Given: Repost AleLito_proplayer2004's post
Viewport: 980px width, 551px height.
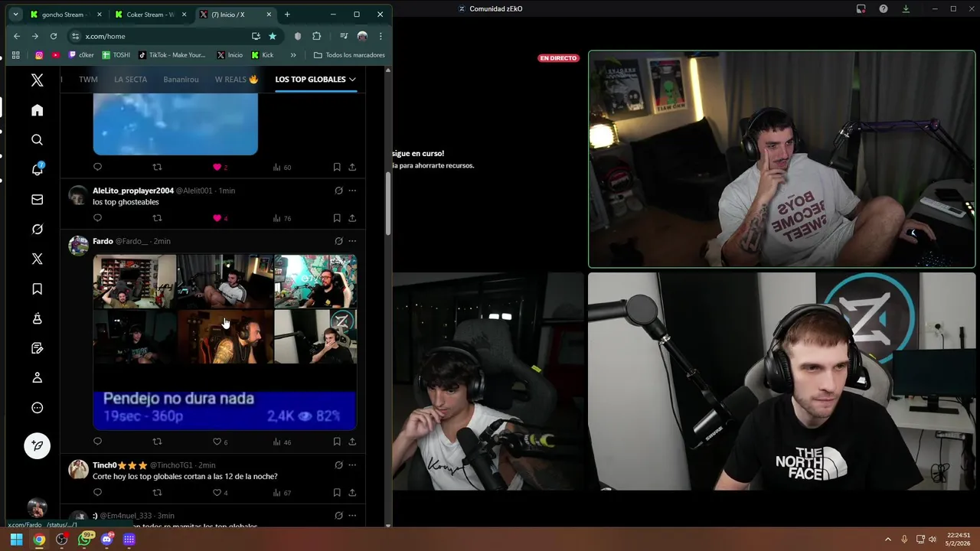Looking at the screenshot, I should click(157, 218).
